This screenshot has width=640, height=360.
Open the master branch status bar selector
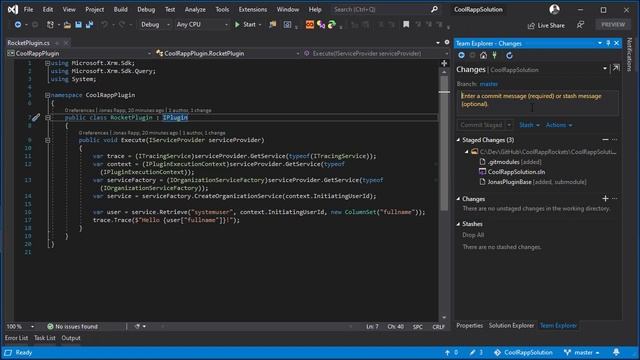coord(582,352)
